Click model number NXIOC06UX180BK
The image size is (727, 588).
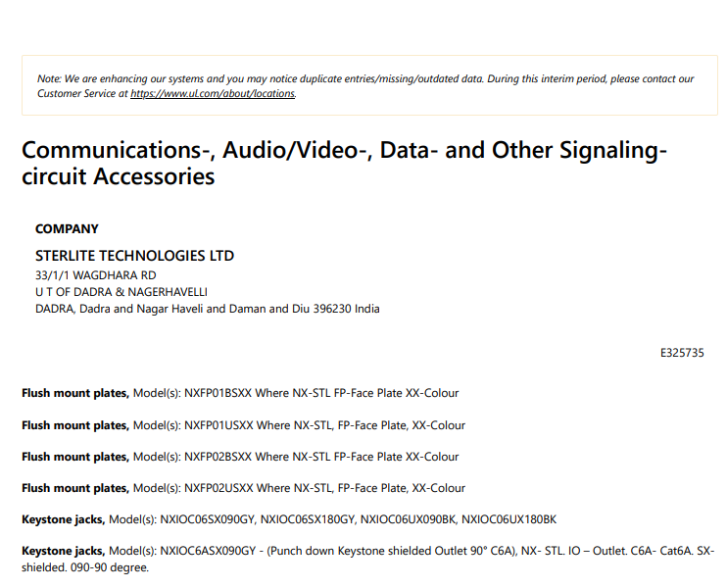[x=509, y=519]
